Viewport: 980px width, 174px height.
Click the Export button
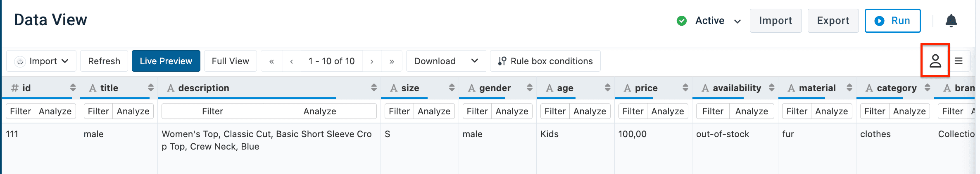click(833, 21)
